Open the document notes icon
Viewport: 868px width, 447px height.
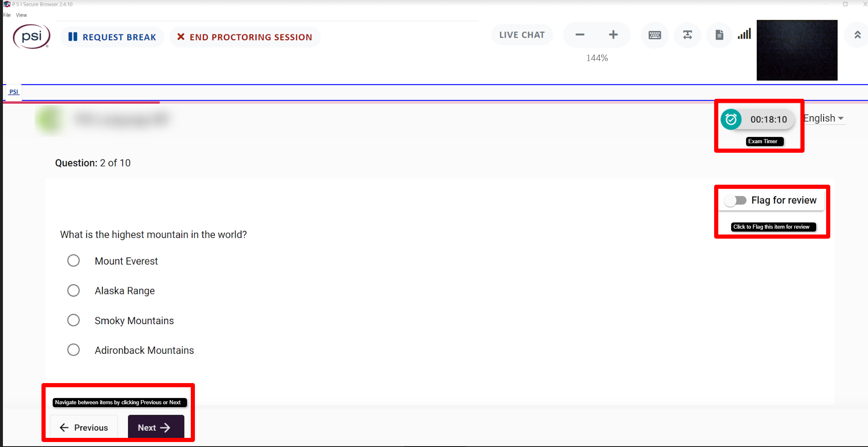point(719,35)
